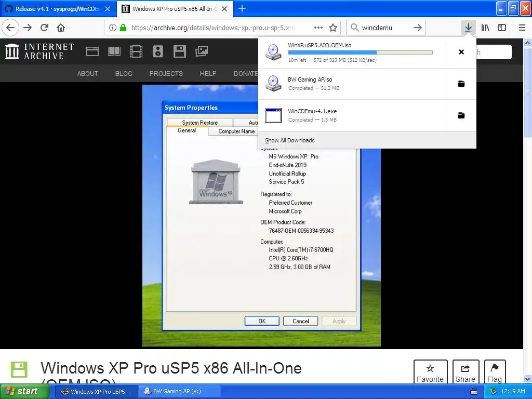Click the page scrollbar down arrow
This screenshot has width=532, height=399.
[528, 379]
